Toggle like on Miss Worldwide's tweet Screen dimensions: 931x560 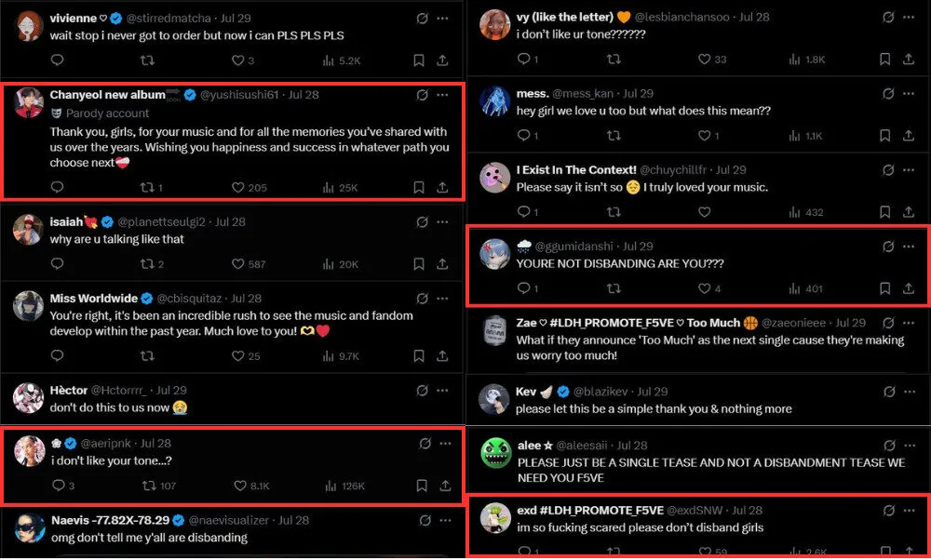236,356
